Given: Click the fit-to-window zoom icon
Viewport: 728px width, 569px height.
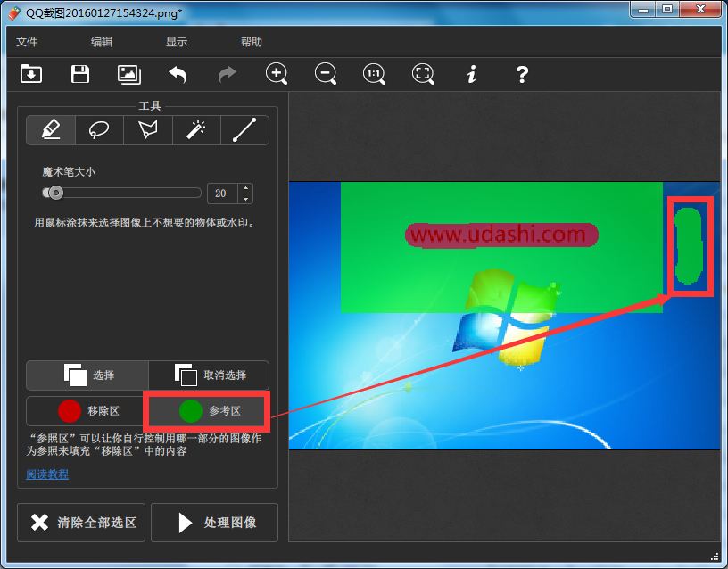Looking at the screenshot, I should 423,74.
